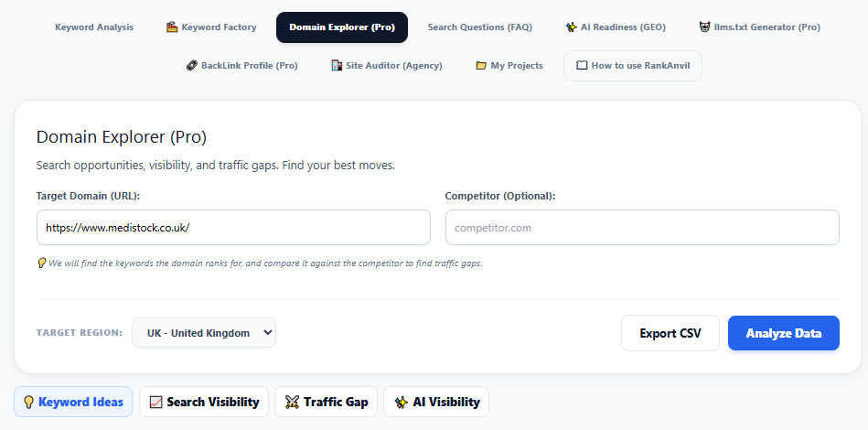Click the 'Competitor (Optional):' label
The height and width of the screenshot is (430, 868).
(500, 196)
